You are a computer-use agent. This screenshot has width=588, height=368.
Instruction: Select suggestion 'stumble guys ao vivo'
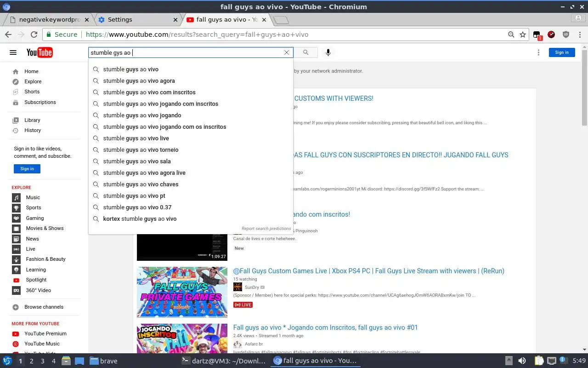click(x=191, y=69)
